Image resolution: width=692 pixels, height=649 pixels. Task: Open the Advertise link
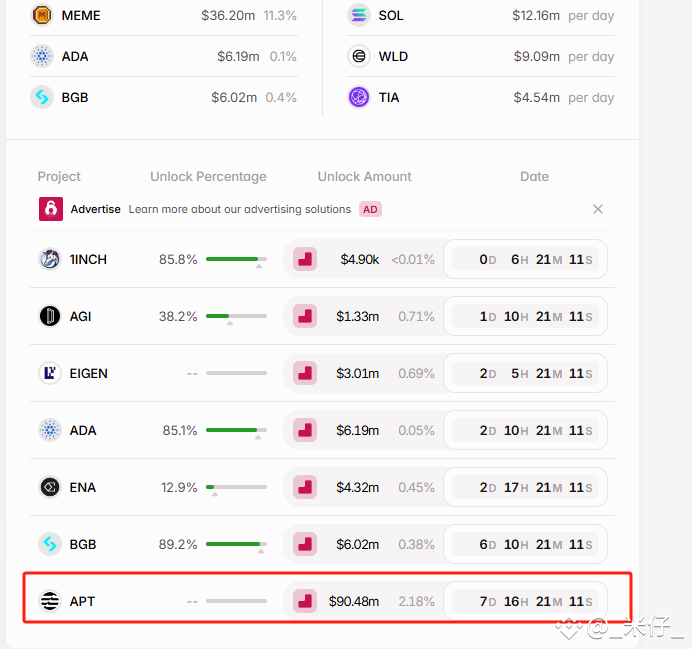[95, 209]
